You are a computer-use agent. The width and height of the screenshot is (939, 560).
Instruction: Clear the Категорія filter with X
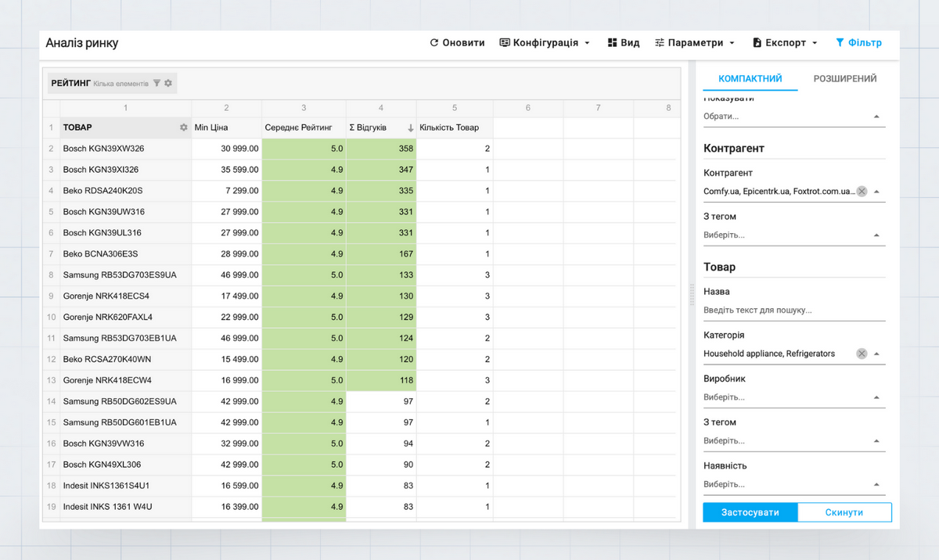tap(862, 354)
